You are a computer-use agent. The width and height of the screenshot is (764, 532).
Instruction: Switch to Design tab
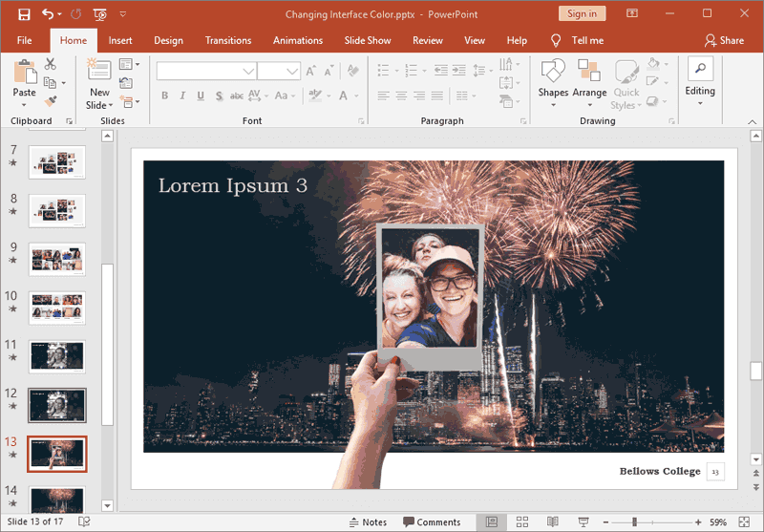tap(169, 40)
